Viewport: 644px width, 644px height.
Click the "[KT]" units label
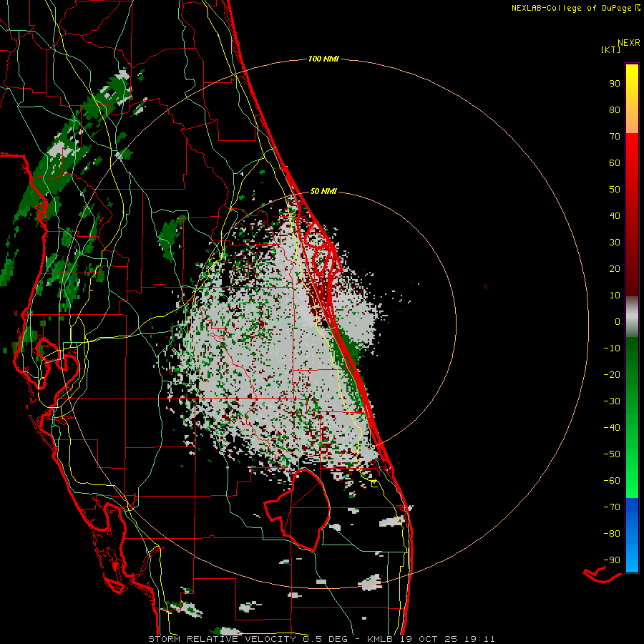pos(610,49)
